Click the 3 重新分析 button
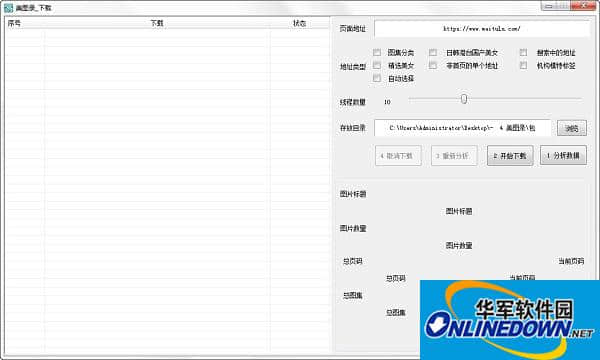600x360 pixels. [454, 156]
